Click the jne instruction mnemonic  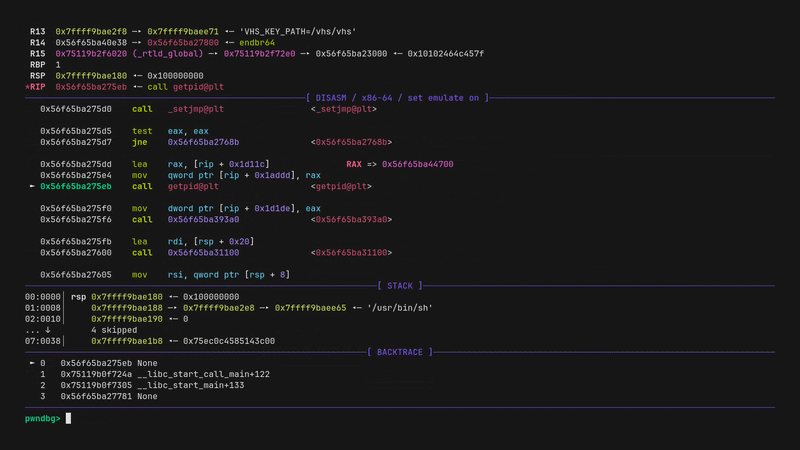click(140, 142)
